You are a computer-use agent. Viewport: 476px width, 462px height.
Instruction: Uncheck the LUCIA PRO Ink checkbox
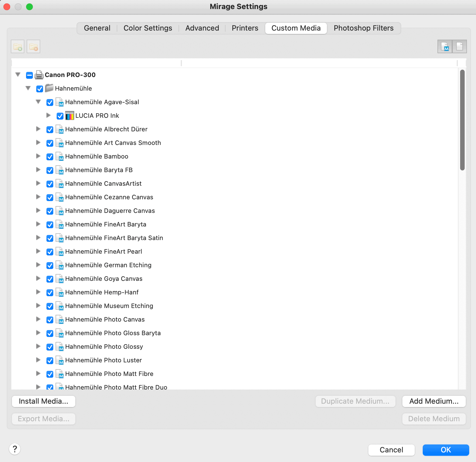tap(60, 116)
